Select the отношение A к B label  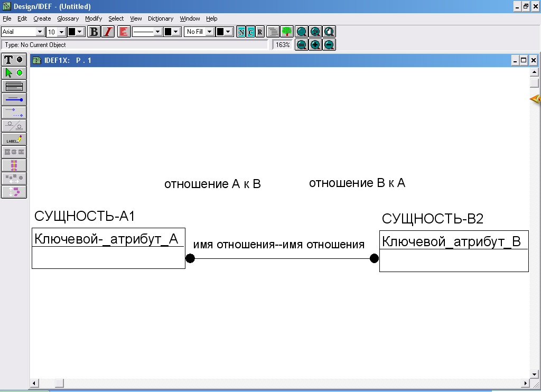pyautogui.click(x=212, y=184)
